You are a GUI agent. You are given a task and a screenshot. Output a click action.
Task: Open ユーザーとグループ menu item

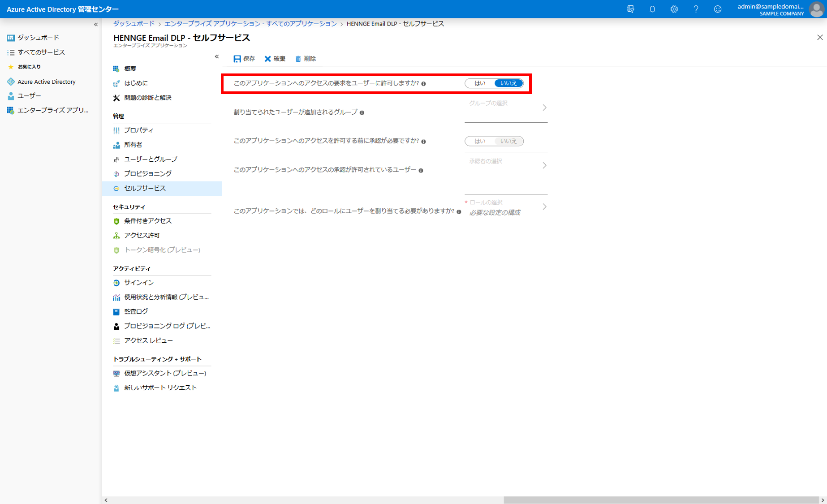(162, 159)
